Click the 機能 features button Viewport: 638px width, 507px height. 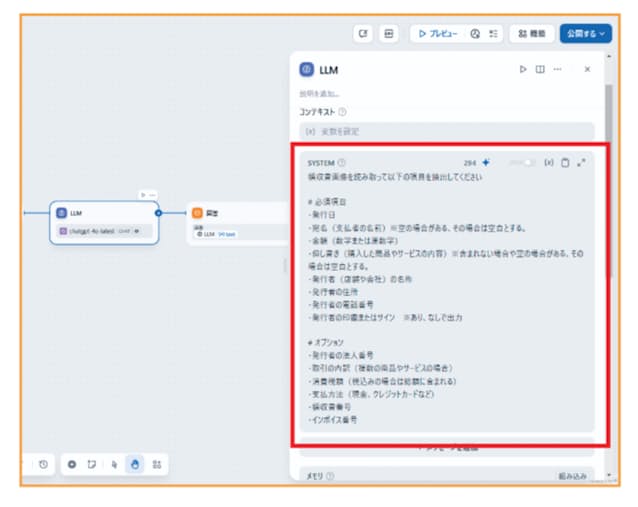[531, 33]
